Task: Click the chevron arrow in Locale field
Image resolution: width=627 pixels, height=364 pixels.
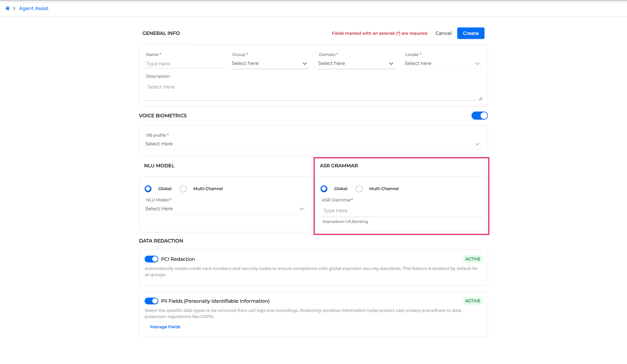Action: click(x=477, y=63)
